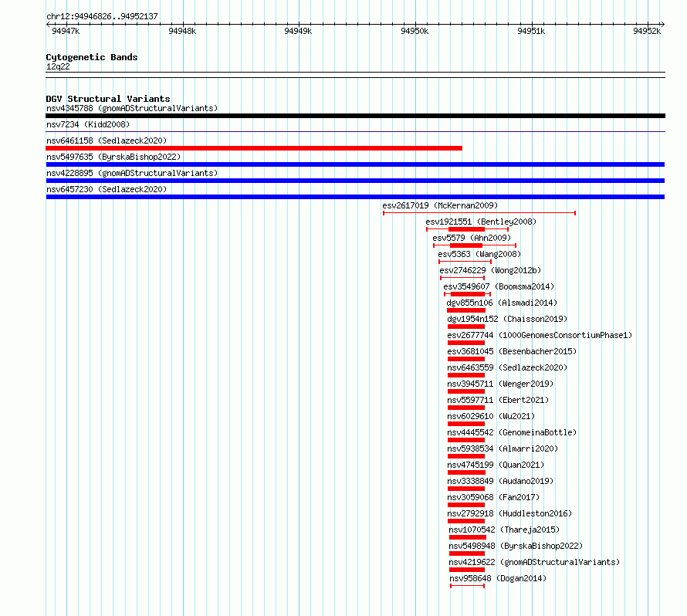Select the red nsv5938534 bar

pos(466,456)
